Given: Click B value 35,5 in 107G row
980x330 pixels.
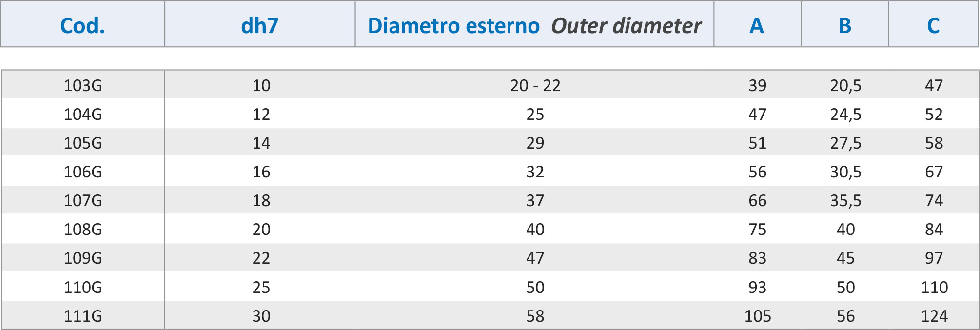Looking at the screenshot, I should tap(845, 200).
